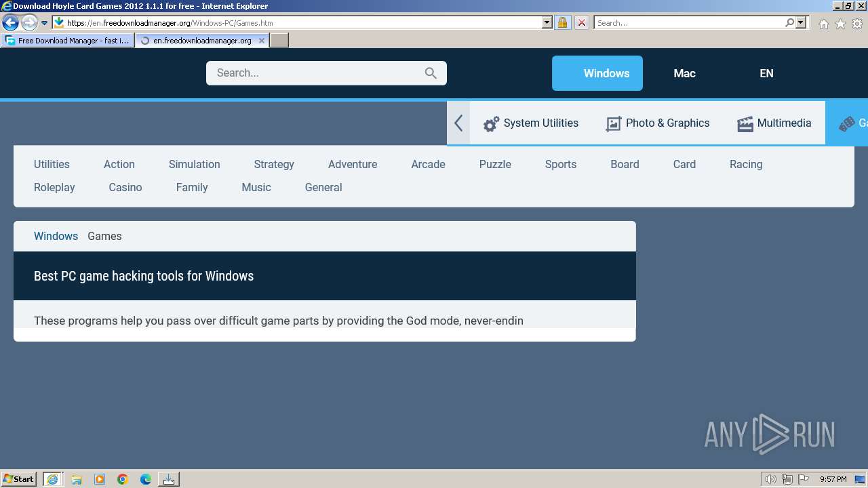868x488 pixels.
Task: Open the Sports games link
Action: tap(561, 164)
